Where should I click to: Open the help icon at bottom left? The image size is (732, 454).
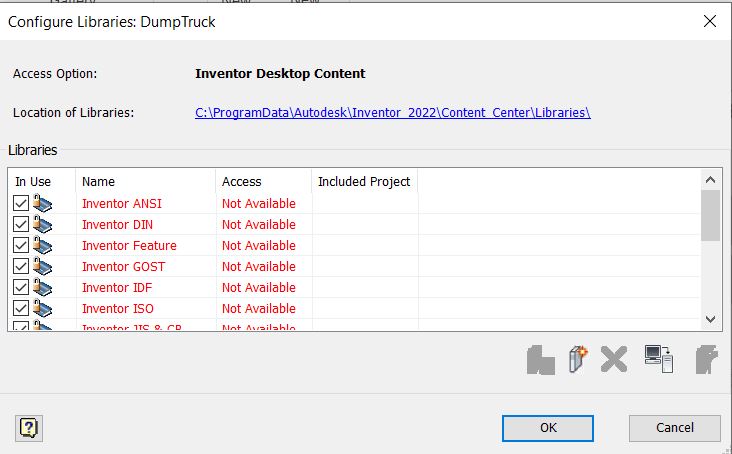click(29, 428)
